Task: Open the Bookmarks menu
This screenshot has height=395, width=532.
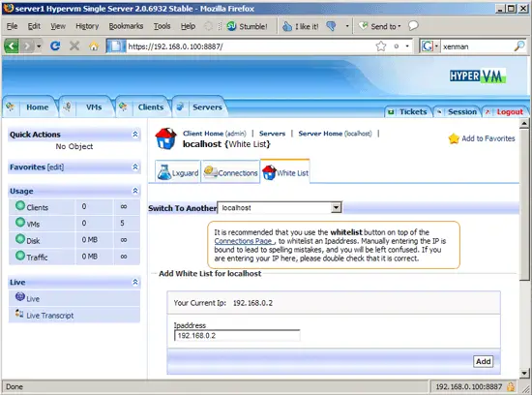Action: pos(126,26)
